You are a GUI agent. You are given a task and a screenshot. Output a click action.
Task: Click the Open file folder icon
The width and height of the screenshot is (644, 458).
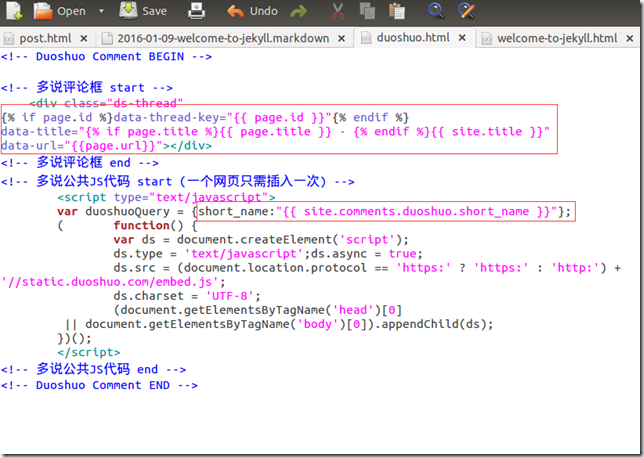pos(43,11)
